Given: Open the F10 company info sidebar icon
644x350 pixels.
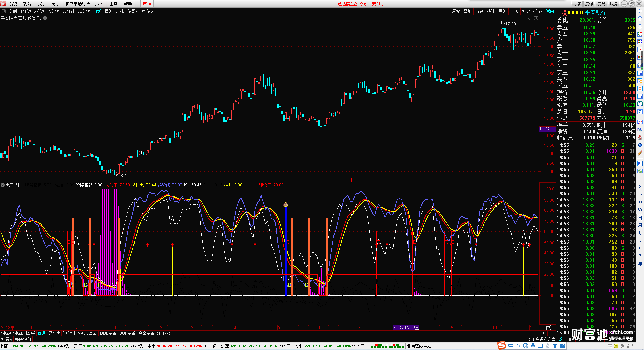Looking at the screenshot, I should tap(640, 73).
